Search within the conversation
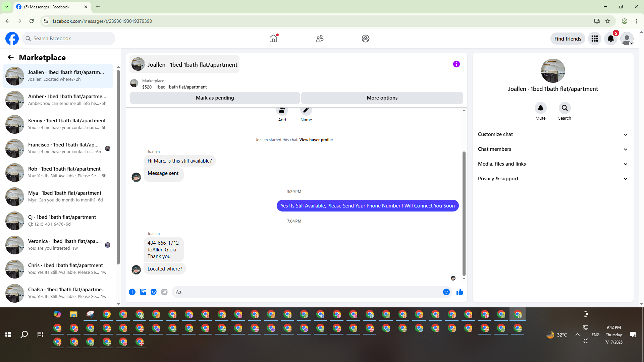Viewport: 644px width, 362px height. [x=565, y=108]
